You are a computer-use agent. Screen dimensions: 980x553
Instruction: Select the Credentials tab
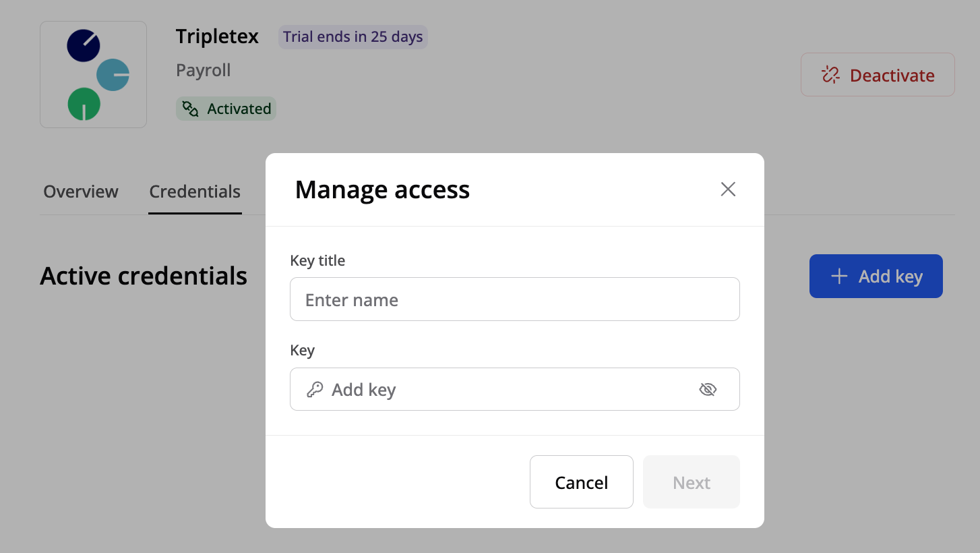tap(195, 192)
